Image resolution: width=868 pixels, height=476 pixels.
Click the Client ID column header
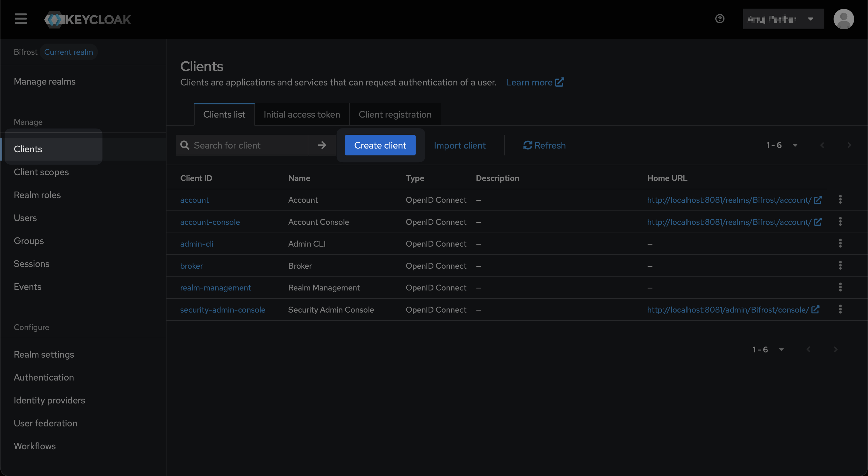pyautogui.click(x=196, y=178)
